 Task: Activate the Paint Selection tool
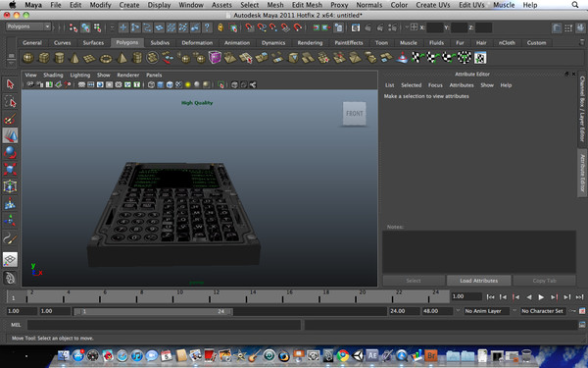tap(10, 119)
